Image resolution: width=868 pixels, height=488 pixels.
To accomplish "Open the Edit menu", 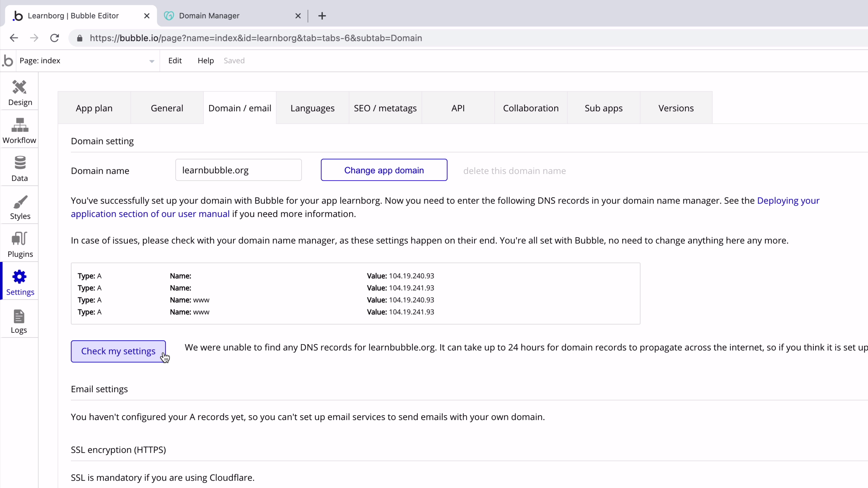I will tap(175, 61).
